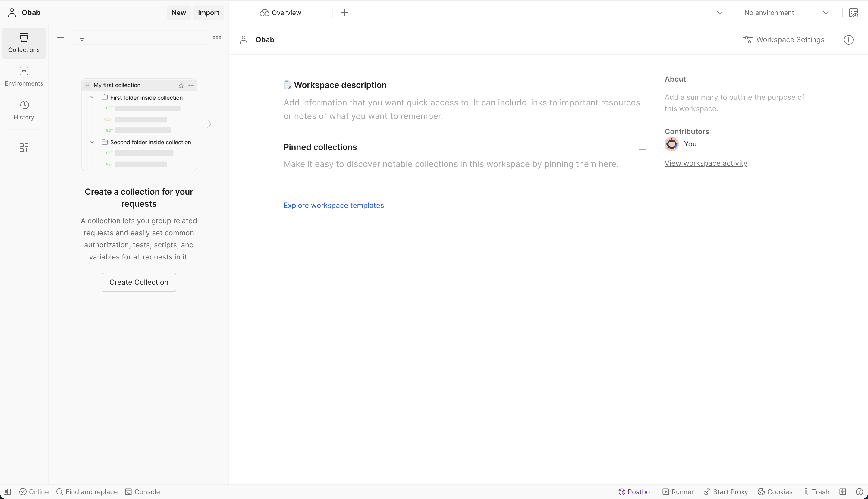Click the contributor avatar next to You
The image size is (868, 499).
coord(672,144)
